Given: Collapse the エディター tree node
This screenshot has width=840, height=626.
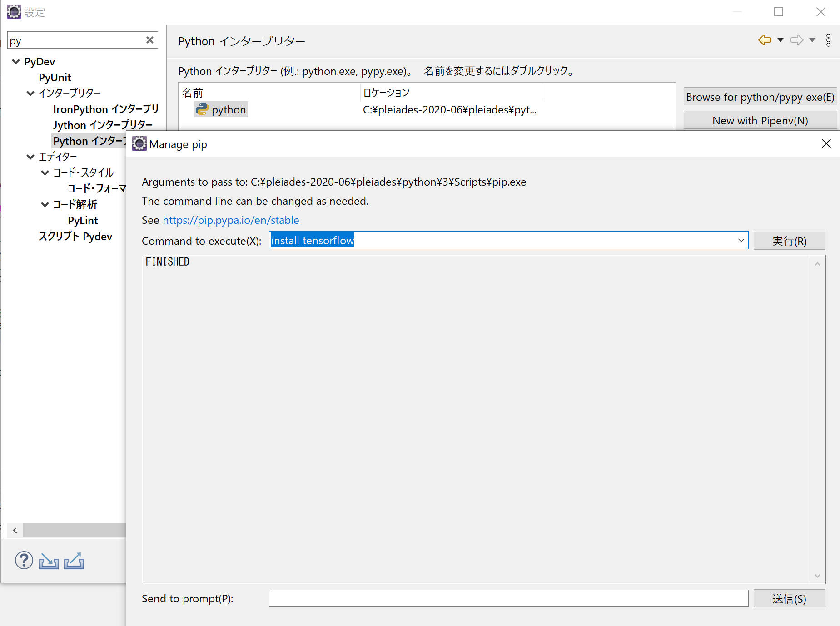Looking at the screenshot, I should tap(30, 157).
